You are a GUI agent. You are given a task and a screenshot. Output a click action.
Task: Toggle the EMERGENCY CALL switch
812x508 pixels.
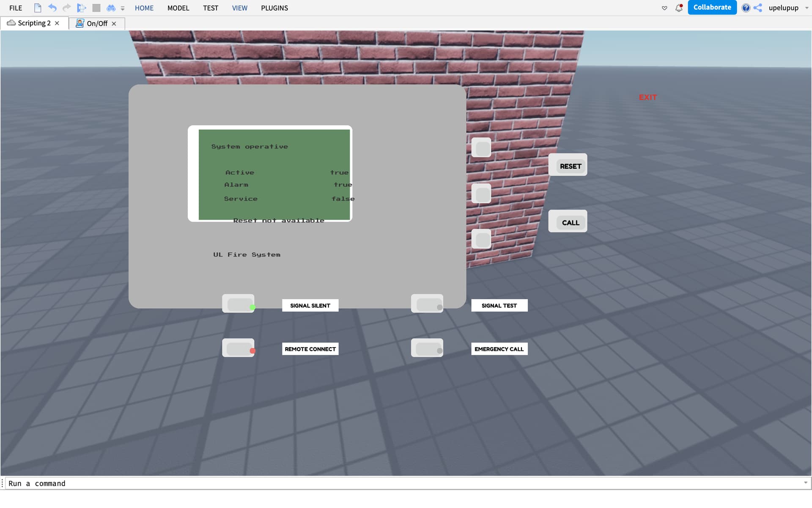pos(427,348)
